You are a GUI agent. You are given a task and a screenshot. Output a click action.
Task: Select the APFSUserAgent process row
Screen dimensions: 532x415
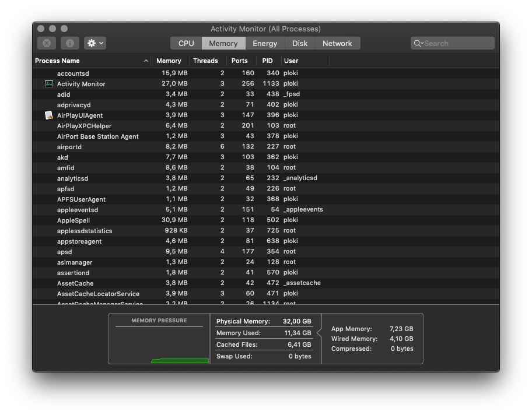(x=266, y=199)
